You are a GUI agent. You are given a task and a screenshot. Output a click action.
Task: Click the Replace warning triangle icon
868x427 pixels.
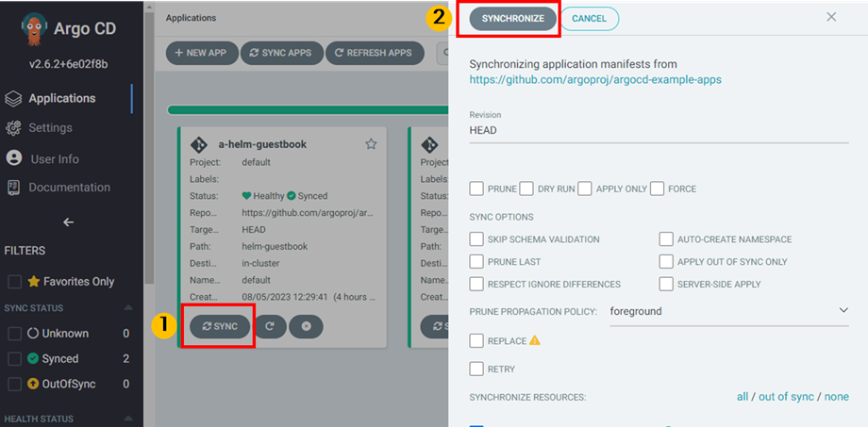[535, 340]
